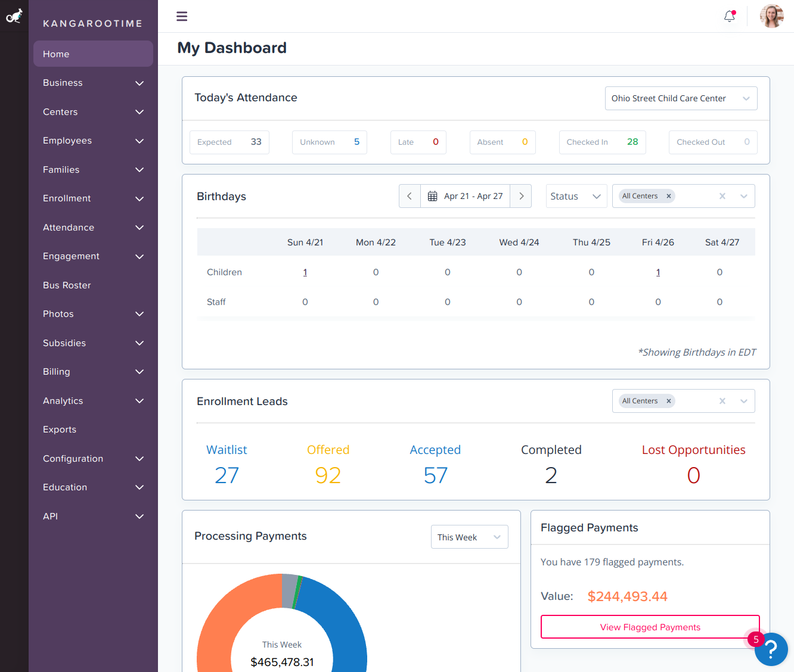Expand the Photos menu chevron
Screen dimensions: 794x672
(139, 314)
